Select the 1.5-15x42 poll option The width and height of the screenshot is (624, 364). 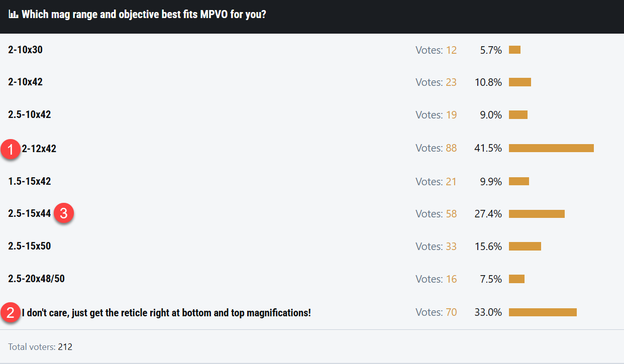[x=30, y=181]
